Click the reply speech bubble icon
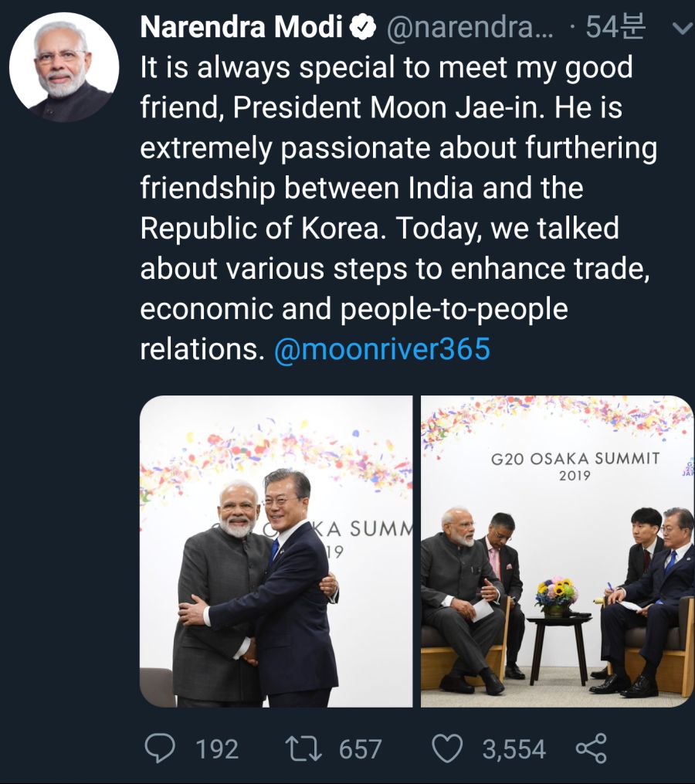 pos(160,748)
